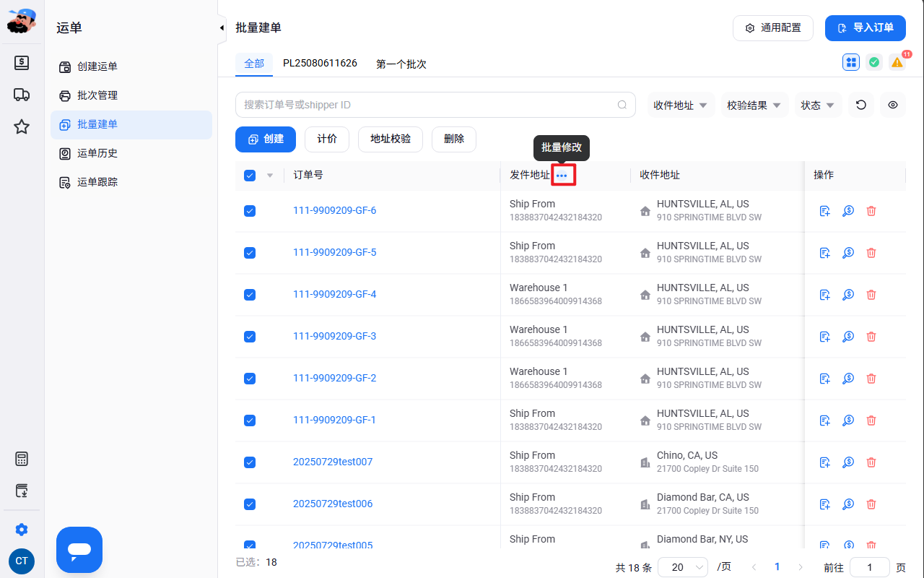
Task: Switch to the PL25080611626 tab
Action: (x=320, y=64)
